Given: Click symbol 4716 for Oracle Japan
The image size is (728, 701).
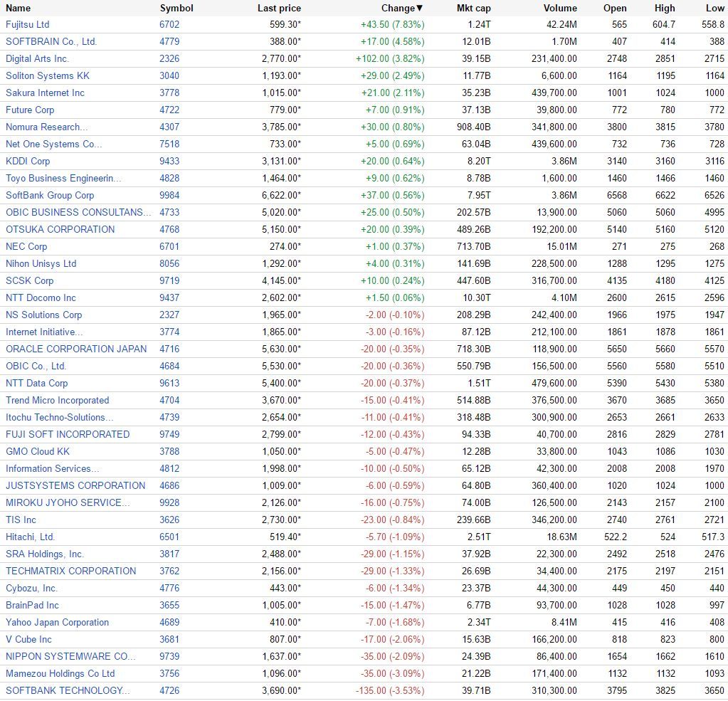Looking at the screenshot, I should 169,349.
